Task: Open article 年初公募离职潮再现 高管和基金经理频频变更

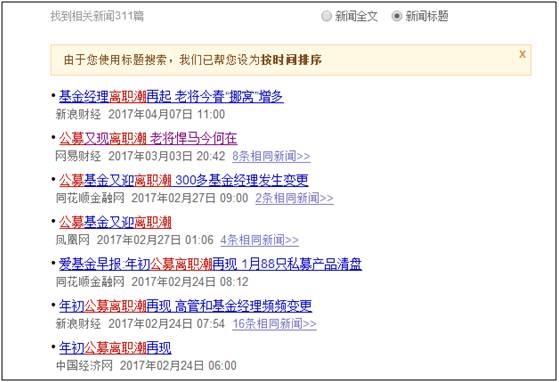Action: tap(185, 306)
